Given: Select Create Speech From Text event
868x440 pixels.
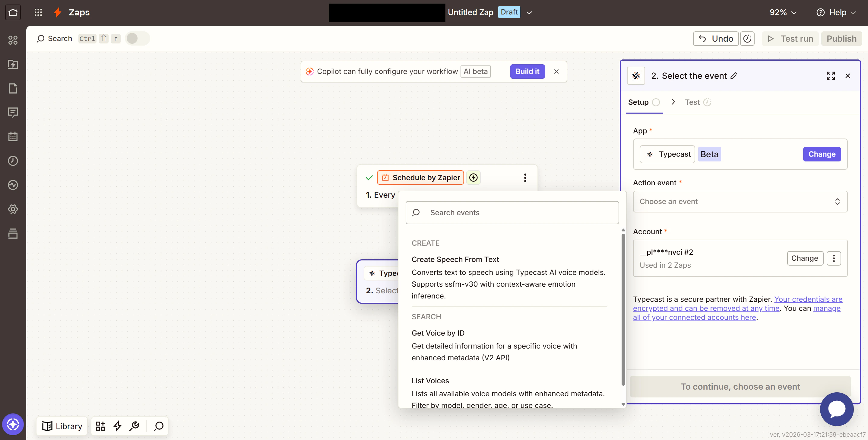Looking at the screenshot, I should point(455,259).
